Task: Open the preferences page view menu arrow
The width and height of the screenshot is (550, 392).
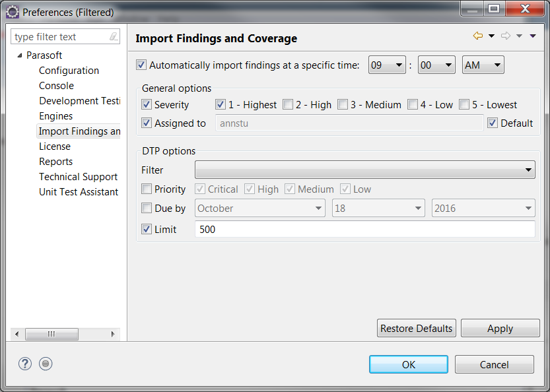Action: point(533,36)
